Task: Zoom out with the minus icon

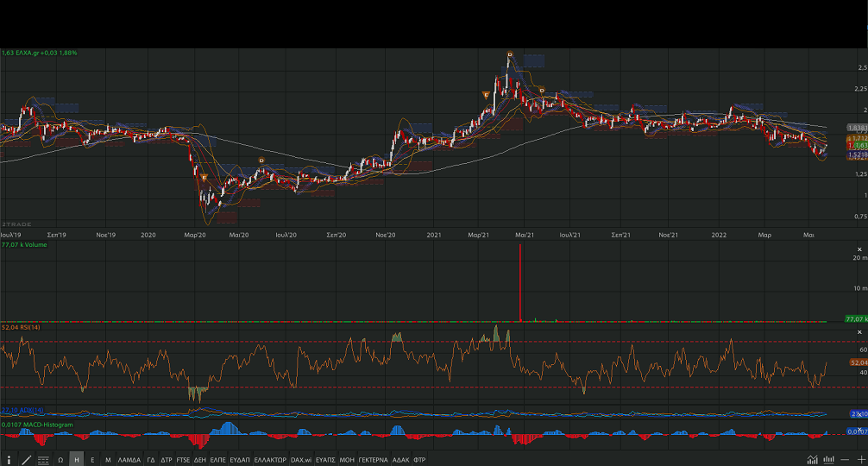Action: pos(846,460)
